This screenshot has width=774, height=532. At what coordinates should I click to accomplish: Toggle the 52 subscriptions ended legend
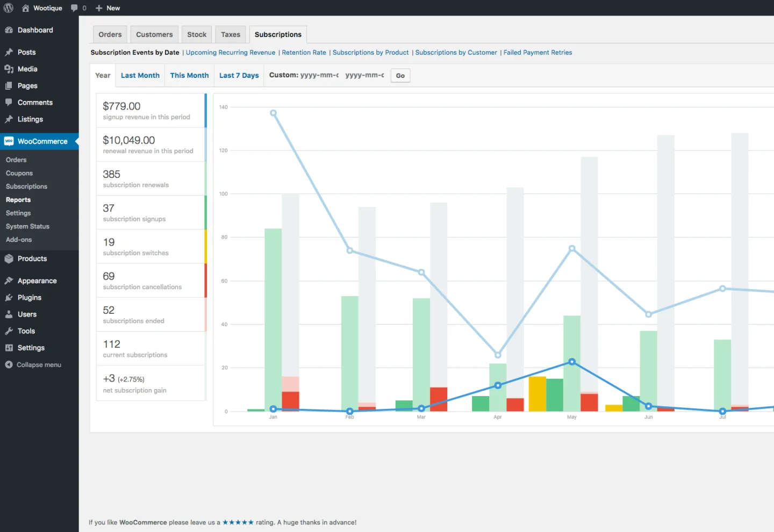tap(152, 314)
